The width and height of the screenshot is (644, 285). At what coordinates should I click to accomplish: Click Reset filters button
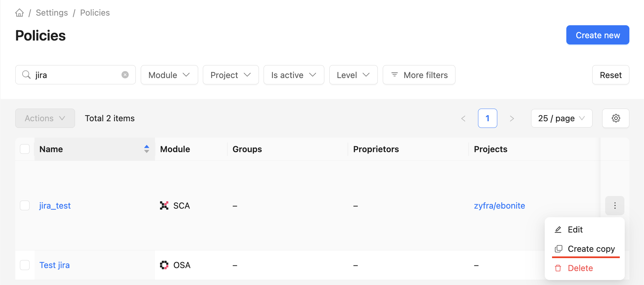click(x=610, y=75)
